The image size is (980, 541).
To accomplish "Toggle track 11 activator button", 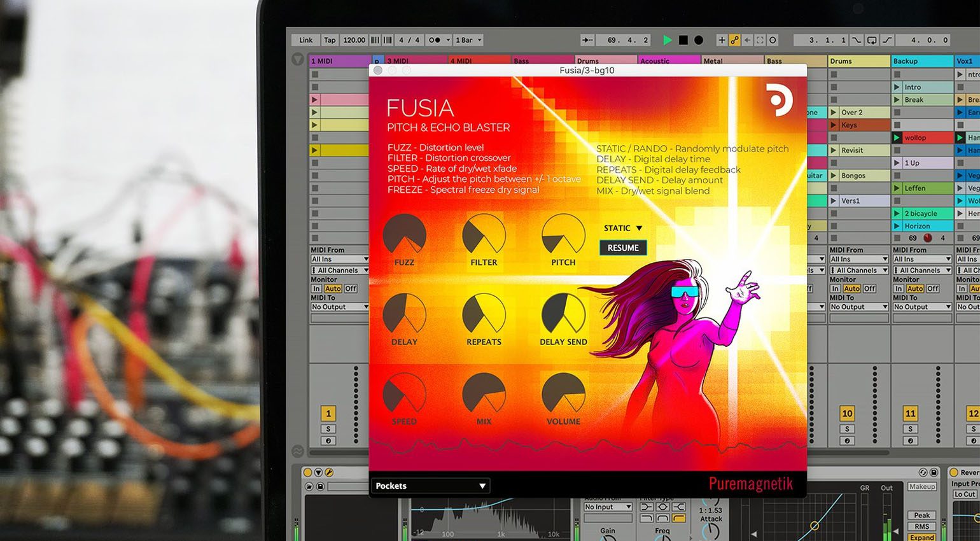I will 911,414.
